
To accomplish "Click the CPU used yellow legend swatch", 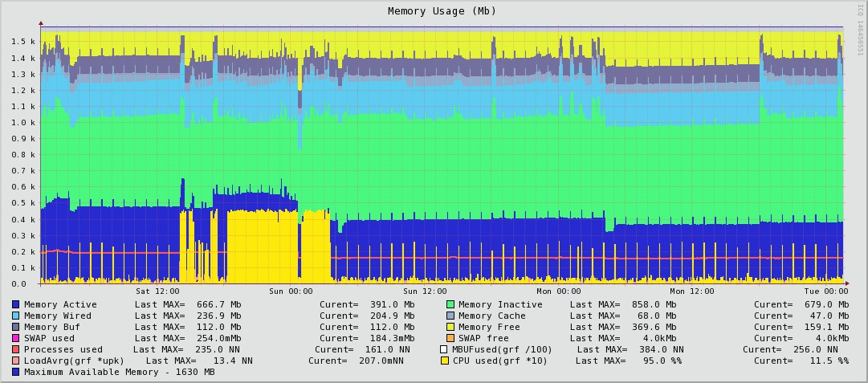I will [445, 361].
